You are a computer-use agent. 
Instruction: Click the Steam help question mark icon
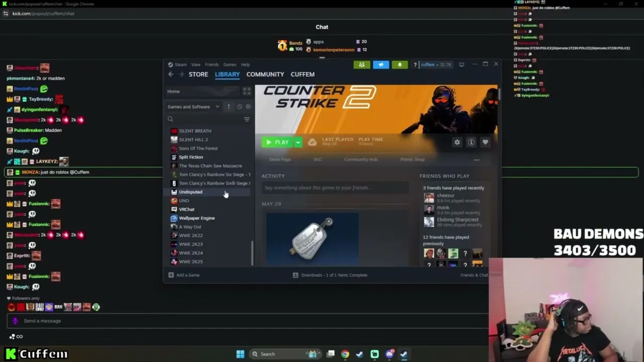click(415, 64)
